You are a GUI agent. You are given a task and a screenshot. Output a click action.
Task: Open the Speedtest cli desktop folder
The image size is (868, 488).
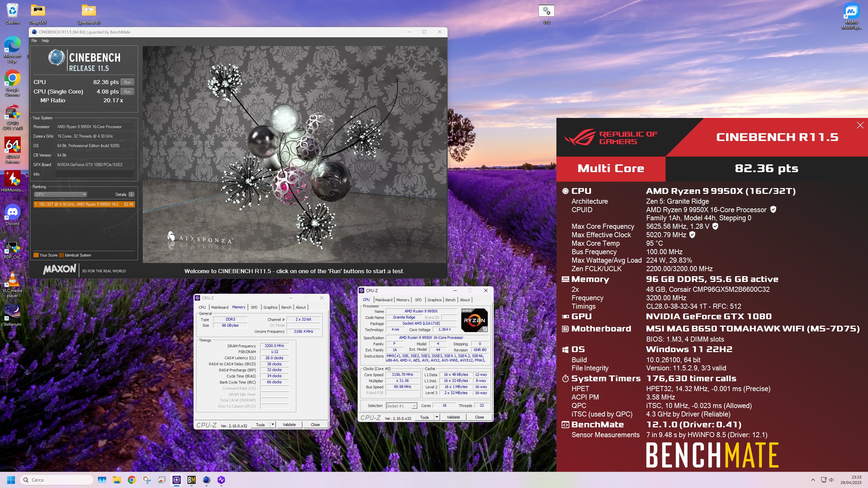89,14
